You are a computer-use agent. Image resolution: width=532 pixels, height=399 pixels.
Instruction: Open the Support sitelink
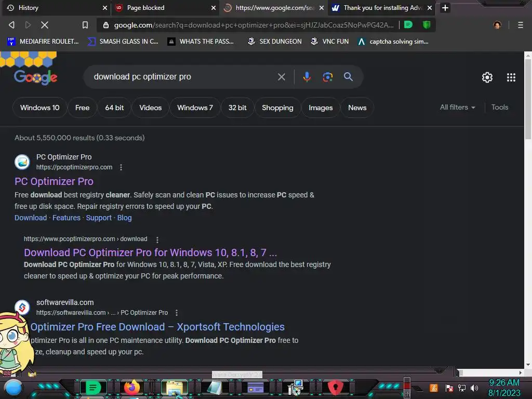tap(99, 218)
